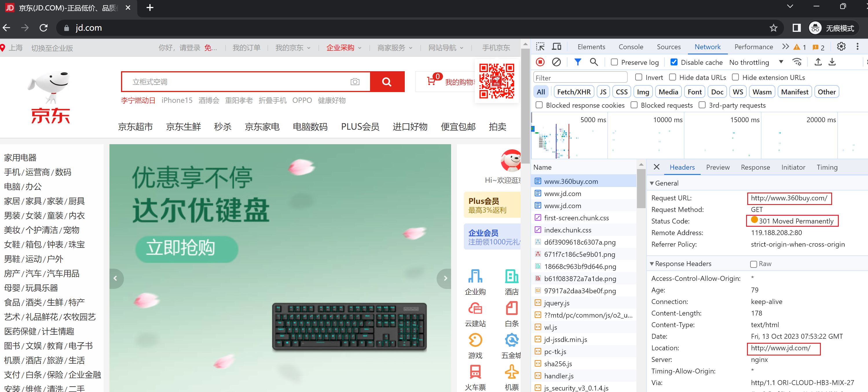The image size is (868, 392).
Task: Click the camera image-search icon
Action: coord(355,82)
